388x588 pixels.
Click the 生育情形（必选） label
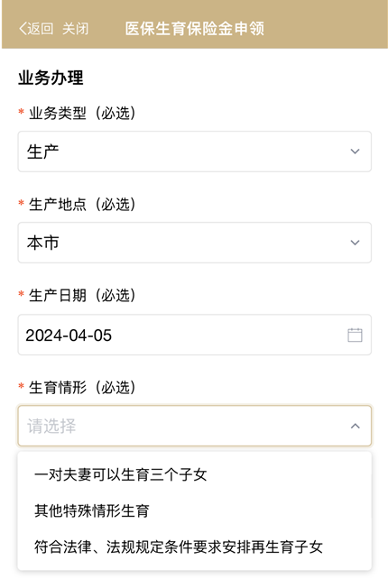82,388
